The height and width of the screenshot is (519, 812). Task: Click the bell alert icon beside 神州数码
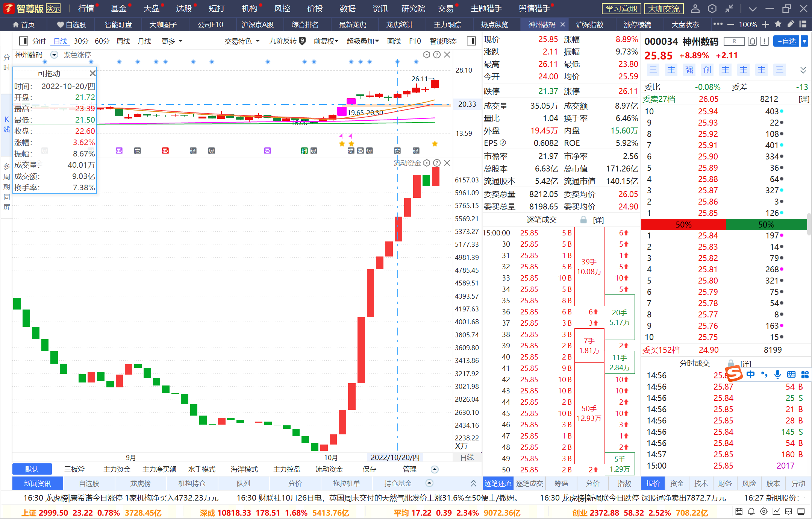(x=752, y=41)
